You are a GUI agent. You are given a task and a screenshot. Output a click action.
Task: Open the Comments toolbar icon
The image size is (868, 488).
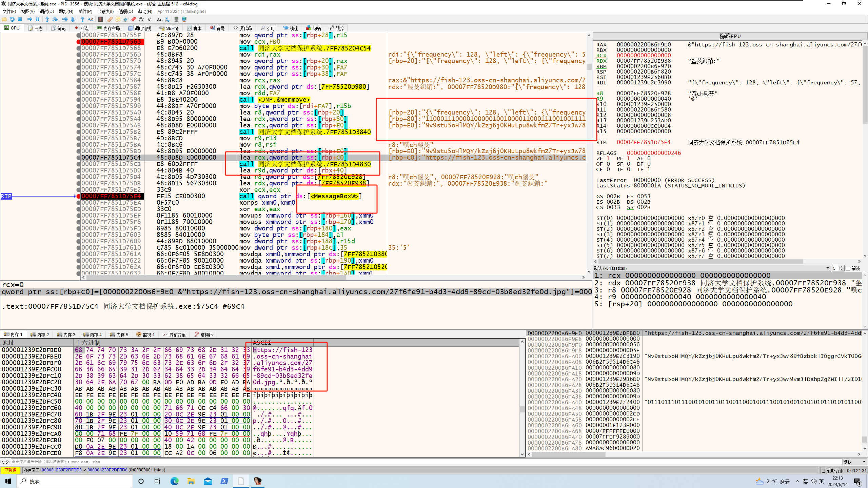click(118, 19)
